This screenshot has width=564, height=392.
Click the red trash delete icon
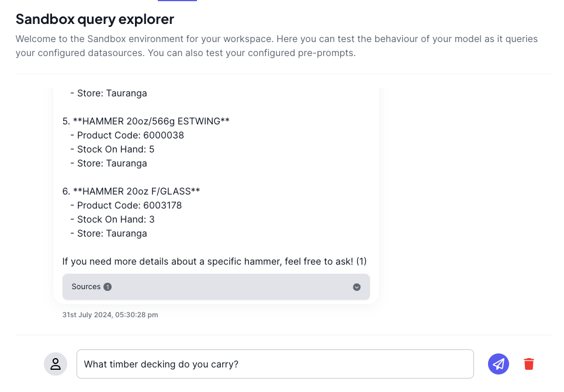[529, 364]
